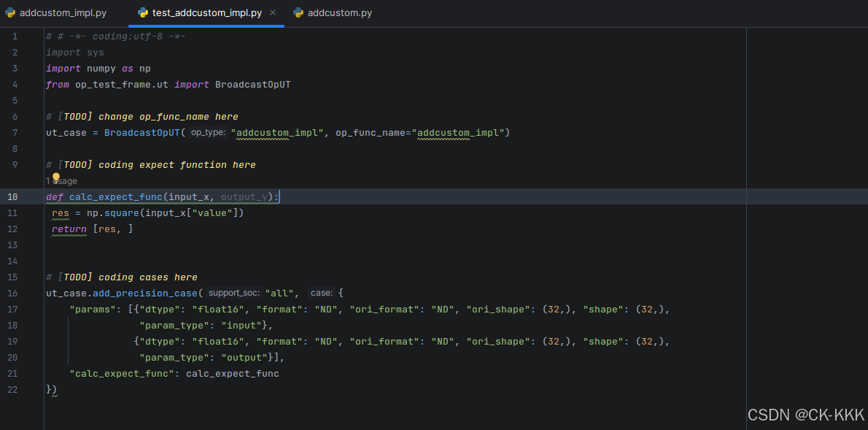868x430 pixels.
Task: Click Python icon on addcustom_impl.py tab
Action: point(10,13)
